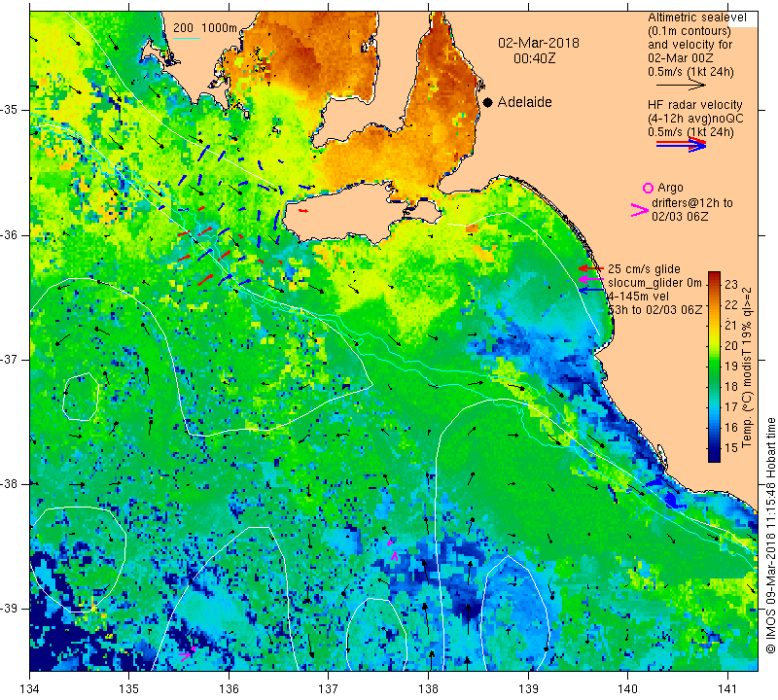Click the '4-145m vel' legend text
This screenshot has height=700, width=778.
[x=638, y=297]
